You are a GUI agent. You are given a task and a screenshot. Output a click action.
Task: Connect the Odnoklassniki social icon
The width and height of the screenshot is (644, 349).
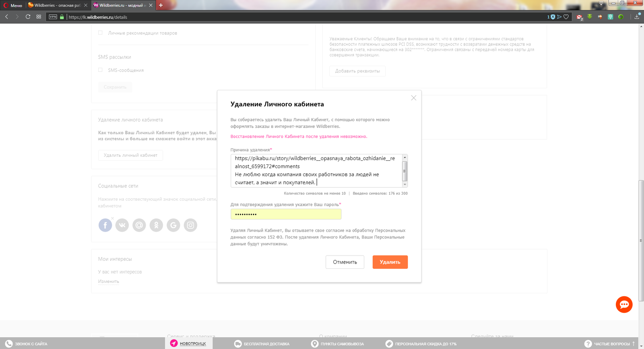156,225
